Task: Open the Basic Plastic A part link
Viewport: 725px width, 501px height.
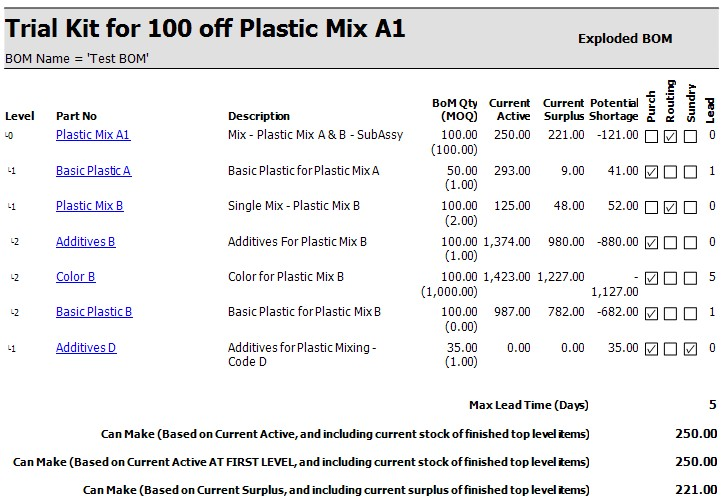Action: [93, 171]
